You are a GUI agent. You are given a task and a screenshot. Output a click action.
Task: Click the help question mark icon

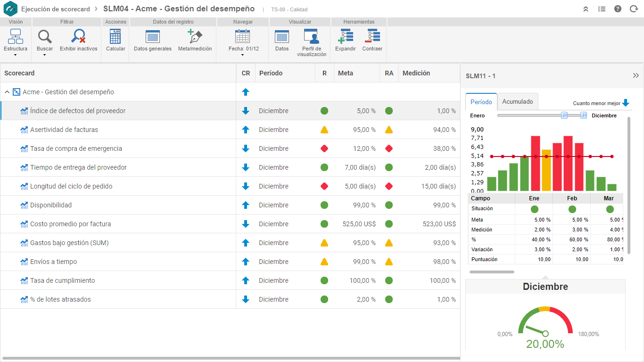coord(618,9)
